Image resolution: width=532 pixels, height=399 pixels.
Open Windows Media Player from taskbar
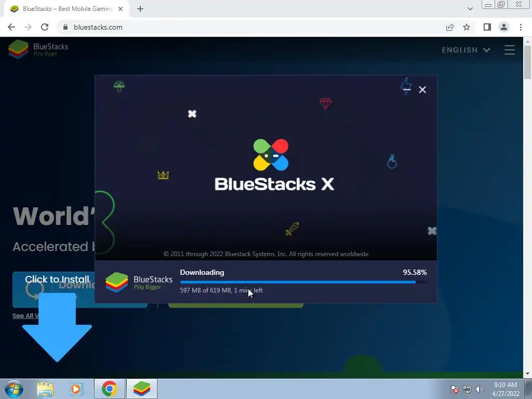point(76,389)
